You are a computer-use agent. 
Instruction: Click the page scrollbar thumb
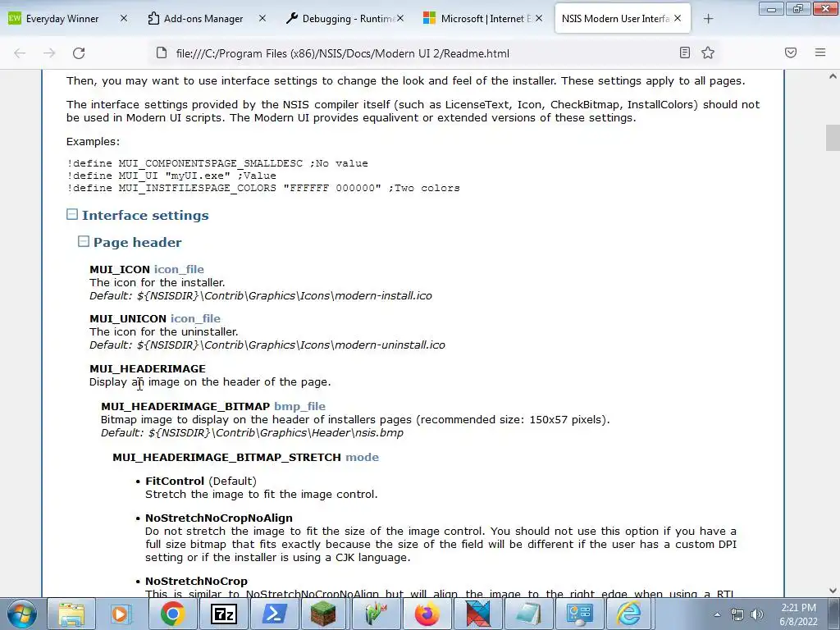(833, 138)
